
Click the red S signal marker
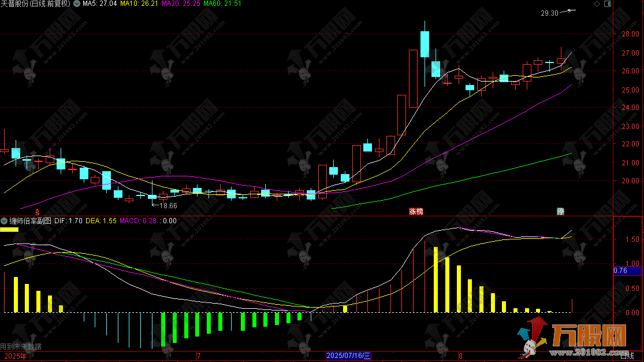pos(38,212)
